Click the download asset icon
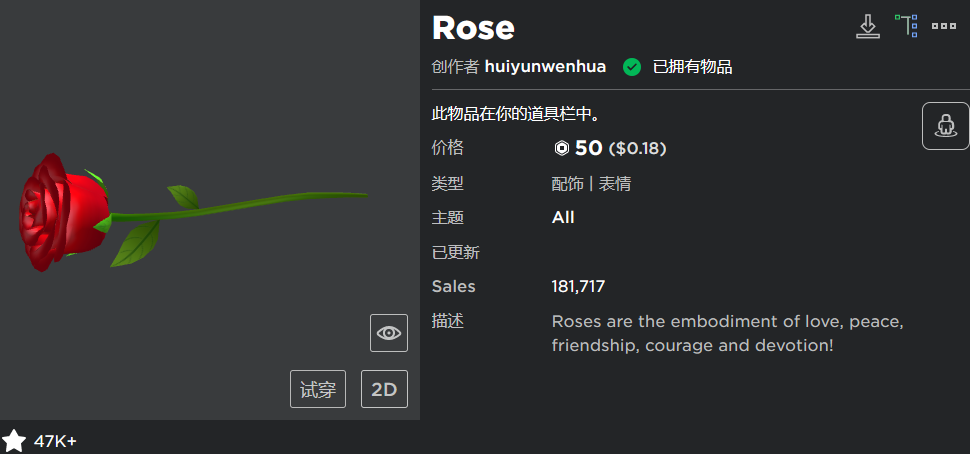Image resolution: width=970 pixels, height=454 pixels. pos(868,26)
